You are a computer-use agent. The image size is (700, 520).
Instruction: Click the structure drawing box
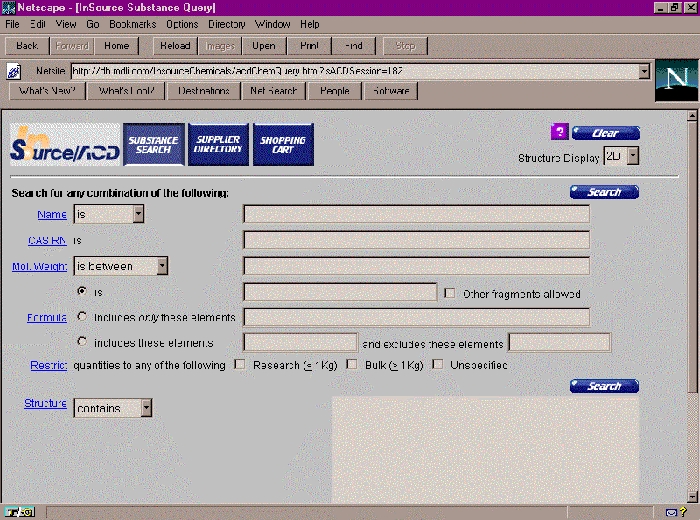pos(485,450)
